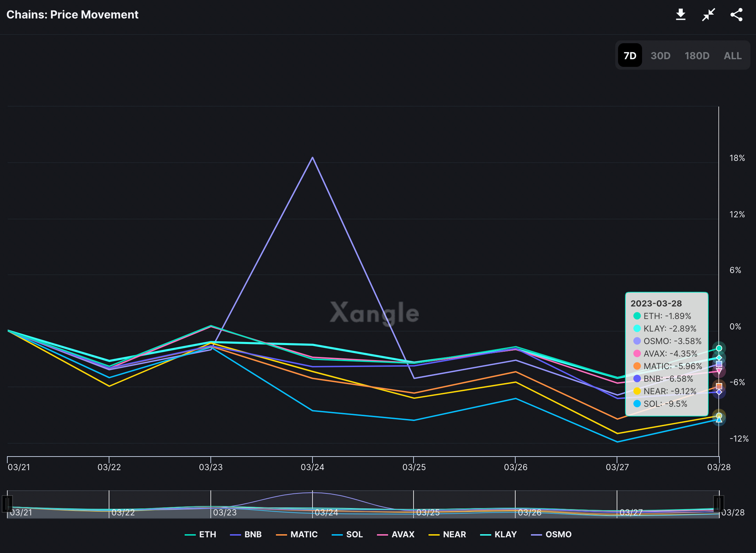This screenshot has height=553, width=756.
Task: Select the 7D time range tab
Action: 630,55
